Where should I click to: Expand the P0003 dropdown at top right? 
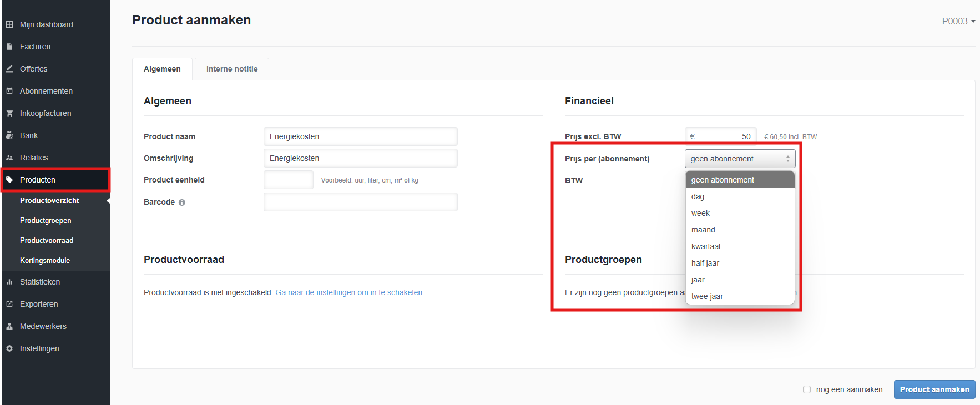tap(958, 21)
